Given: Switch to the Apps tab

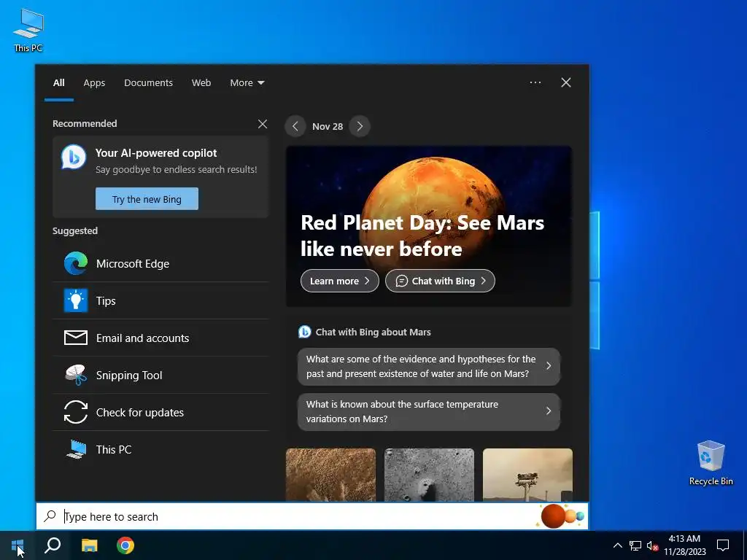Looking at the screenshot, I should click(94, 83).
